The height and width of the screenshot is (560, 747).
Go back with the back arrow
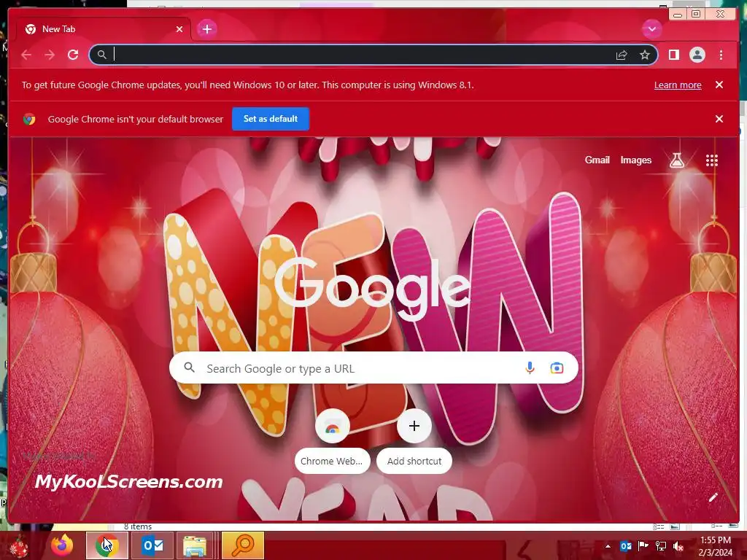coord(26,55)
